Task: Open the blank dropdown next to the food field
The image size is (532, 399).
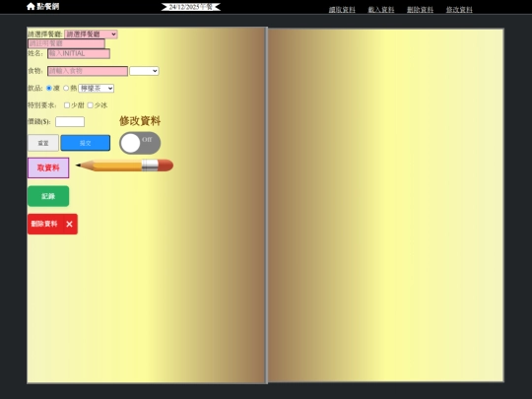Action: pyautogui.click(x=144, y=71)
